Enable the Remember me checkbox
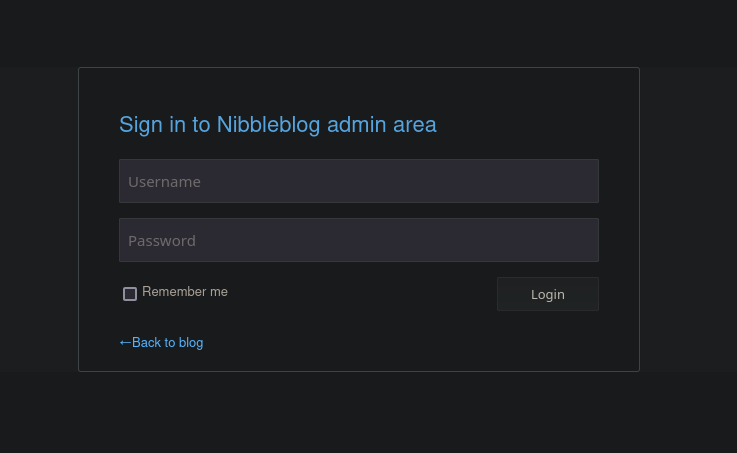Image resolution: width=737 pixels, height=453 pixels. tap(130, 294)
